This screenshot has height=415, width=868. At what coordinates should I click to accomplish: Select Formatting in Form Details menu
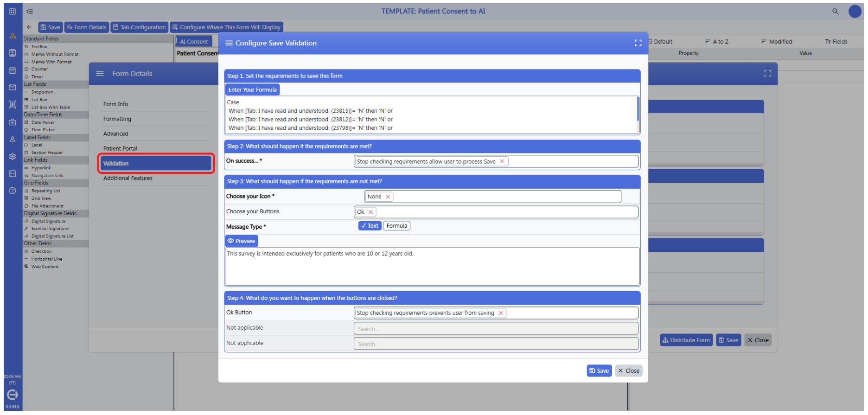coord(155,119)
